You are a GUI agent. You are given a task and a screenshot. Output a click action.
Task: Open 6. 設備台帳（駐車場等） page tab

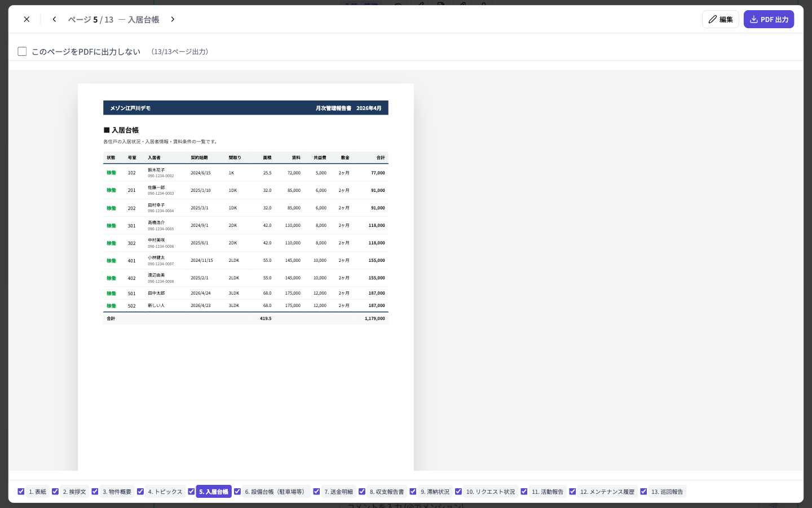[x=276, y=492]
